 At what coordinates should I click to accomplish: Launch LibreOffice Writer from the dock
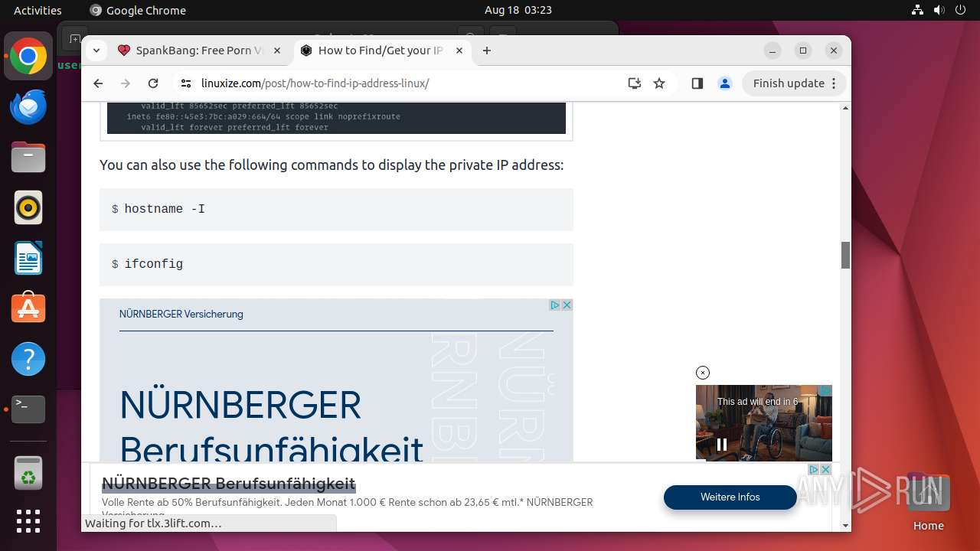(x=28, y=258)
